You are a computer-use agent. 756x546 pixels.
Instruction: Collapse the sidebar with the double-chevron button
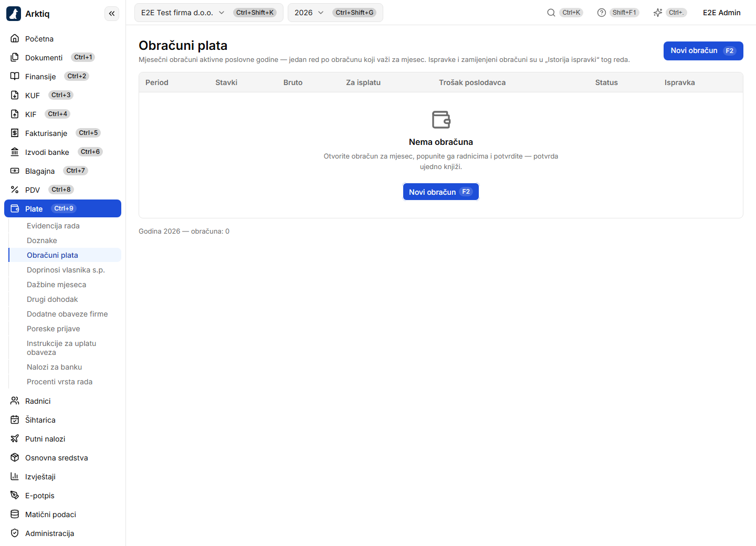(112, 14)
